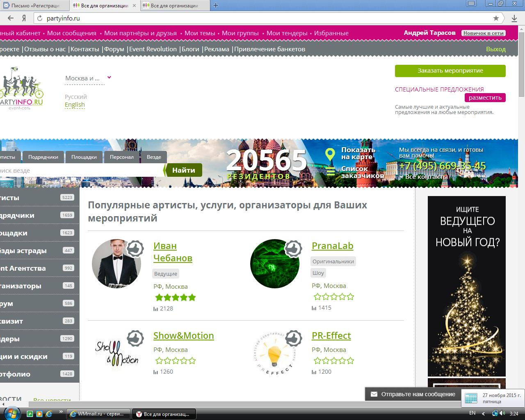Select the "Персонал" search tab
The image size is (525, 420).
[x=122, y=157]
